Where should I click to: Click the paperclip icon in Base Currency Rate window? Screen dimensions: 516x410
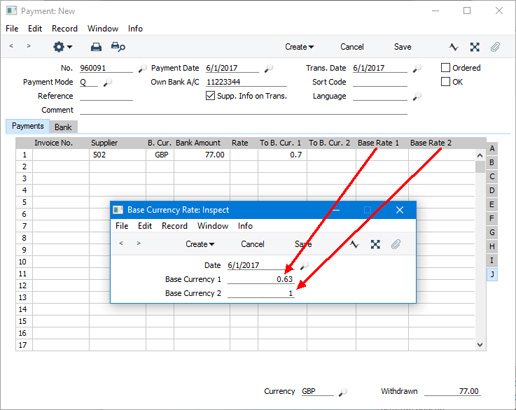tap(396, 244)
